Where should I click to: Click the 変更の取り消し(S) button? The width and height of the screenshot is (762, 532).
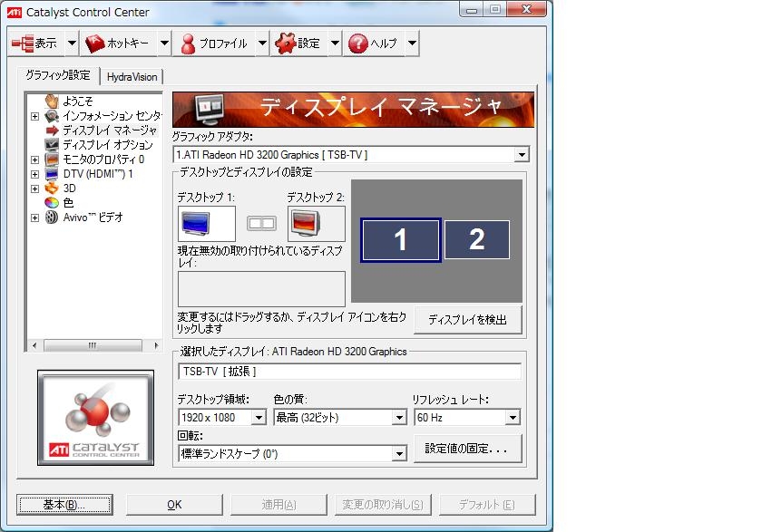383,505
